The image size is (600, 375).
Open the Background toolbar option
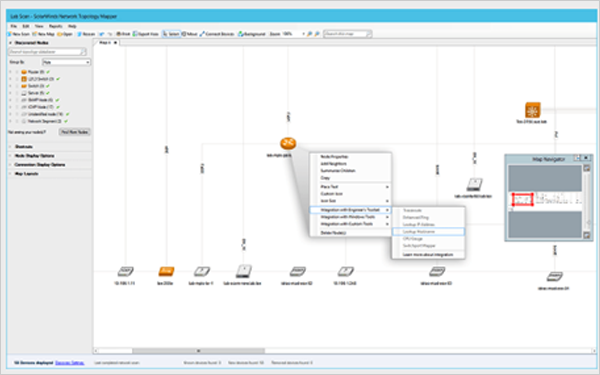[252, 34]
